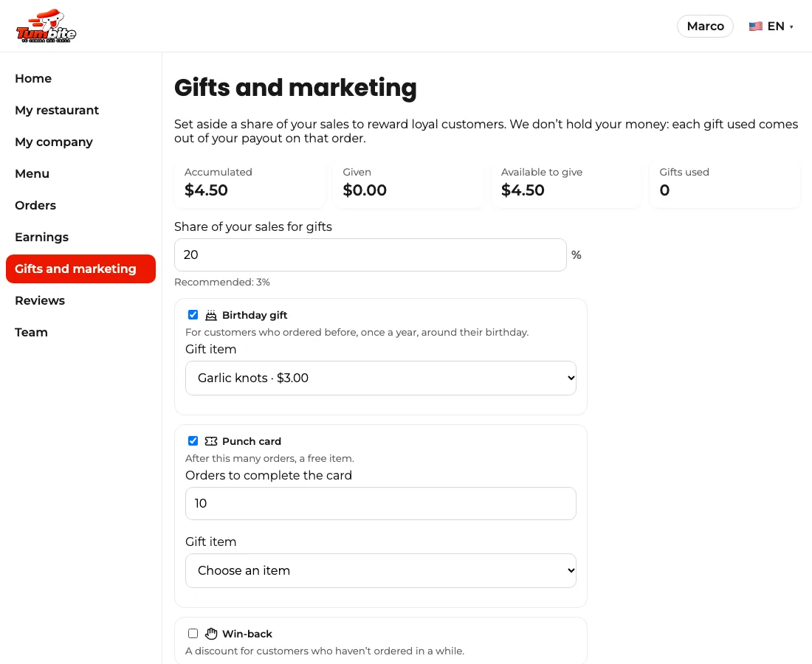Image resolution: width=812 pixels, height=664 pixels.
Task: Click the Gifts used count
Action: (664, 190)
